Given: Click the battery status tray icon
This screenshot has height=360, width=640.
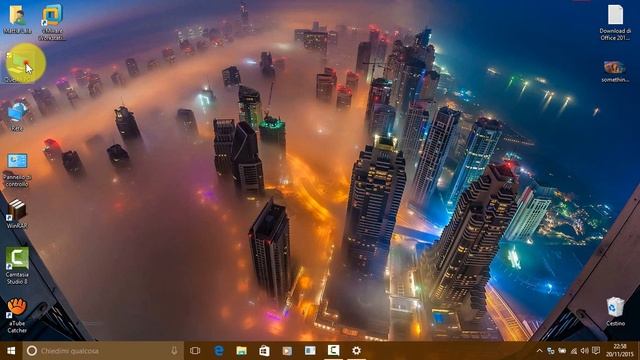Looking at the screenshot, I should (x=562, y=351).
